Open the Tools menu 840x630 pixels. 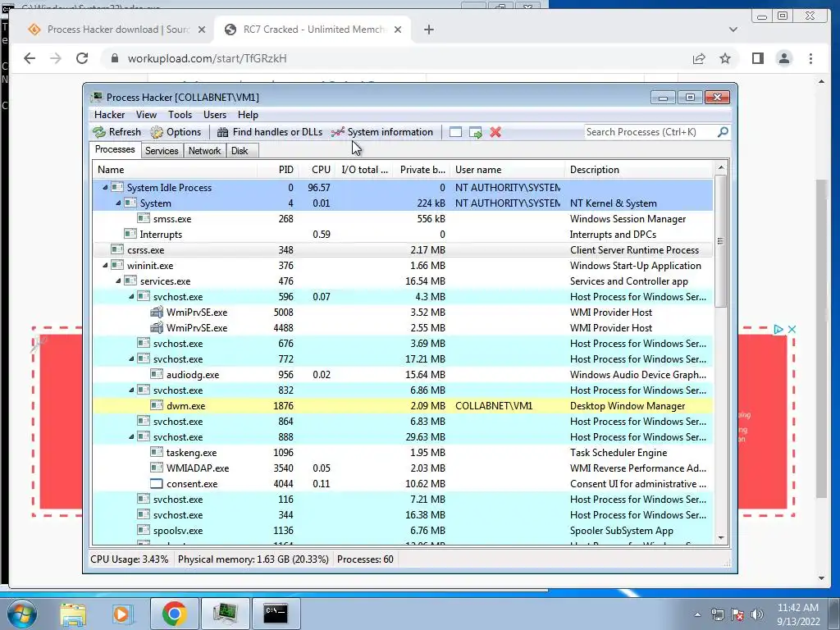180,115
